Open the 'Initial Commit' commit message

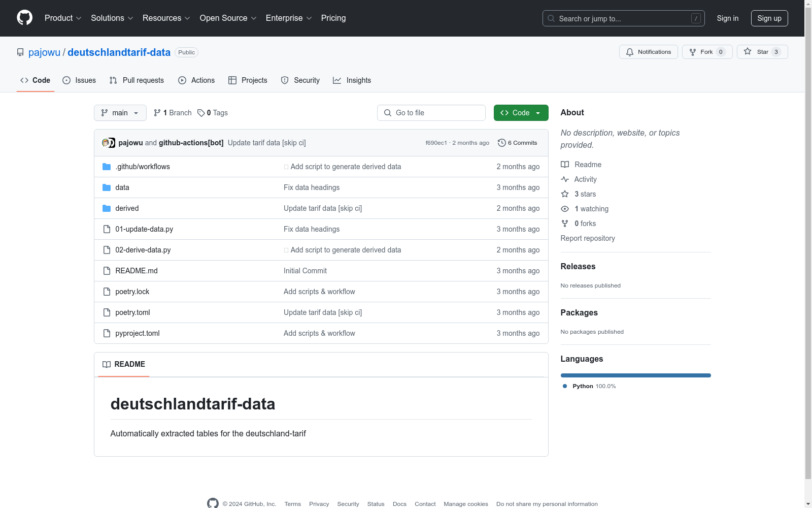[x=305, y=271]
